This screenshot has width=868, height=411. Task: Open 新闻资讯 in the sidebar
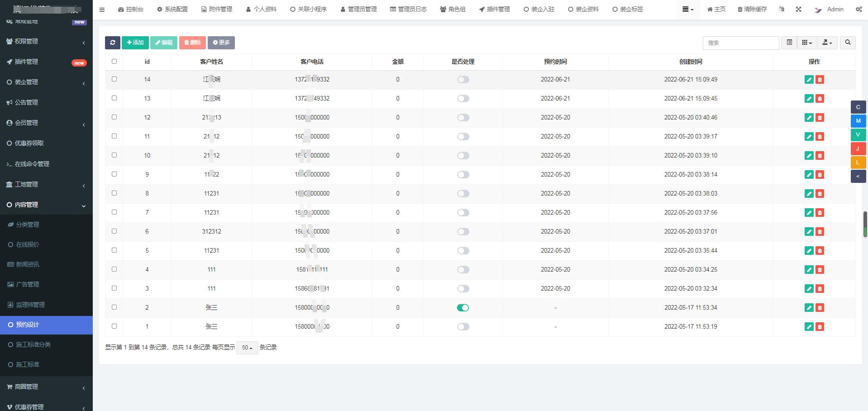28,264
